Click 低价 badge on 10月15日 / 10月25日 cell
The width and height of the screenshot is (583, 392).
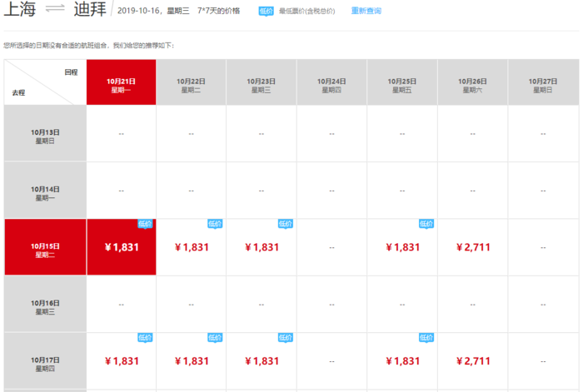426,224
